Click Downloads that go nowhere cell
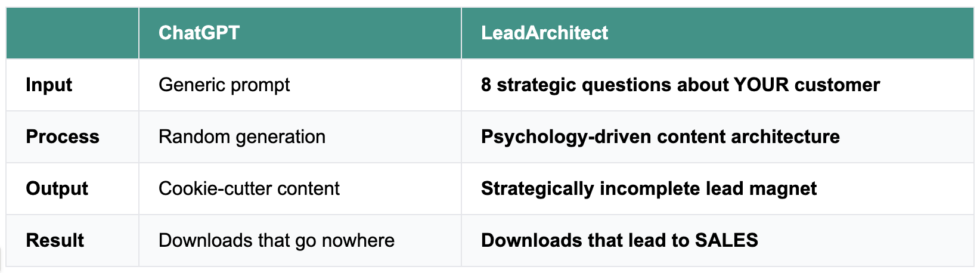The height and width of the screenshot is (273, 980). click(277, 240)
